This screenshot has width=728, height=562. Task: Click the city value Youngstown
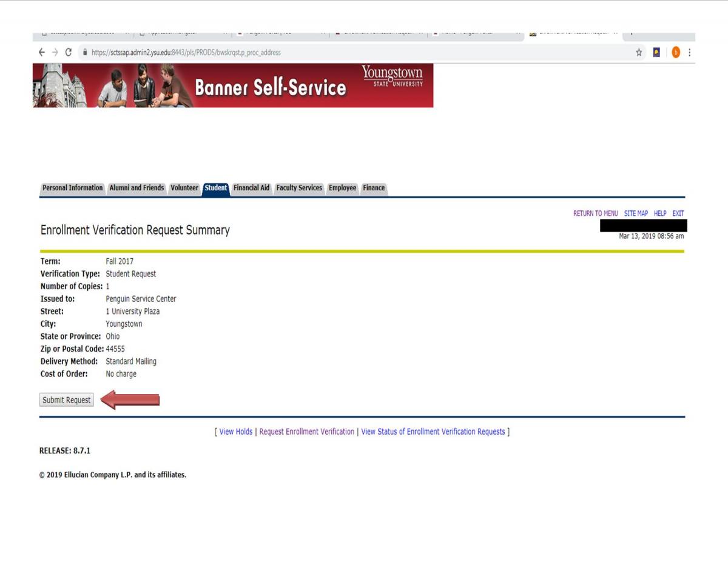pos(124,324)
